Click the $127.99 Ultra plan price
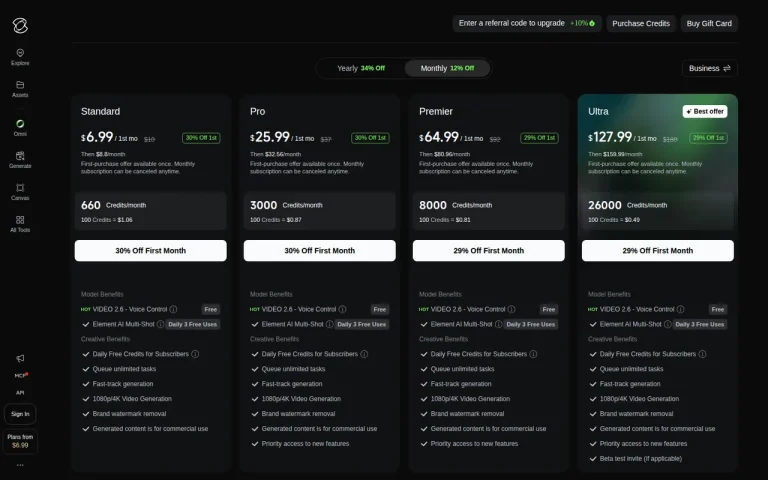768x480 pixels. pos(610,137)
